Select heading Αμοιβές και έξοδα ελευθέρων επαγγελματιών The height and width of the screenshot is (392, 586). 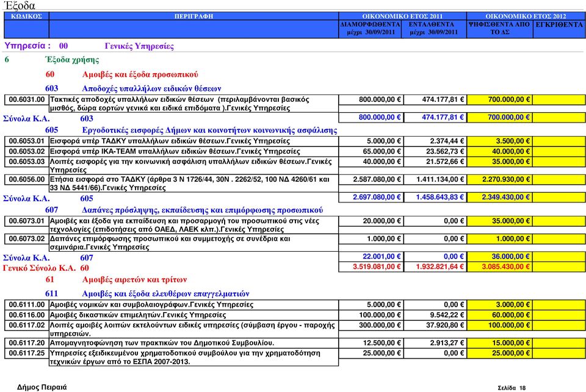tap(165, 294)
